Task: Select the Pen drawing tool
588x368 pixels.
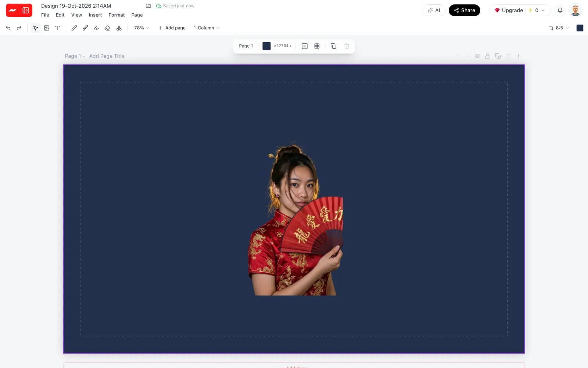Action: click(74, 28)
